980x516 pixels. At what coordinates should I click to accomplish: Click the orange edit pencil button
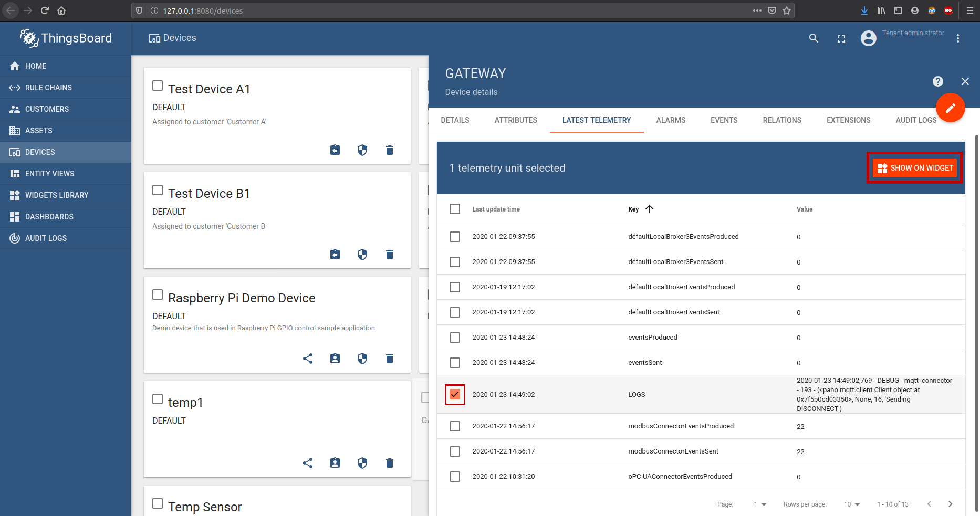pyautogui.click(x=951, y=108)
